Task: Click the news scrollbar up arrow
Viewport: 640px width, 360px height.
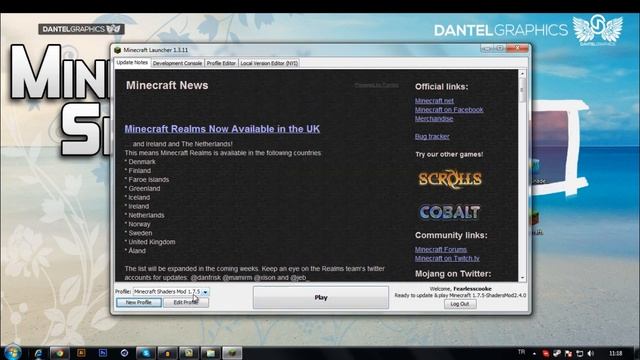Action: [x=522, y=73]
